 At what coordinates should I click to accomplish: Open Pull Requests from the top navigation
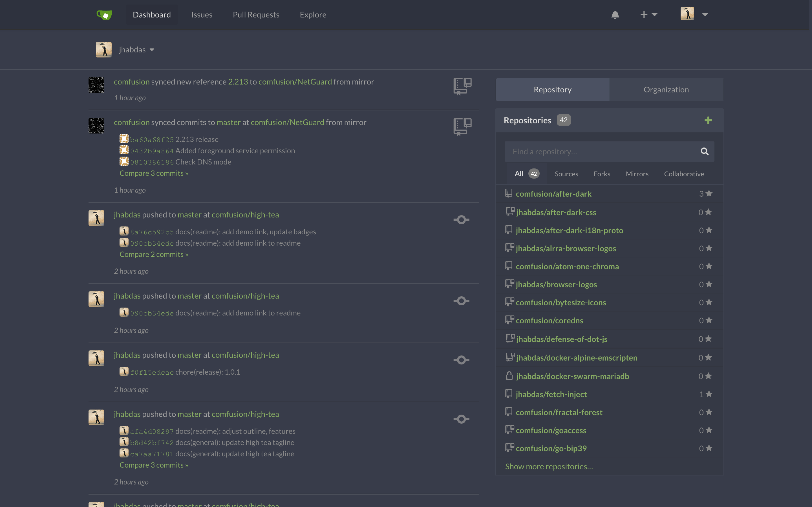coord(256,15)
